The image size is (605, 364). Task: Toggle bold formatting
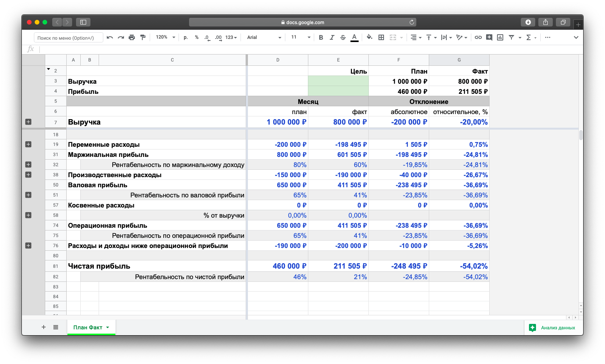[x=321, y=37]
